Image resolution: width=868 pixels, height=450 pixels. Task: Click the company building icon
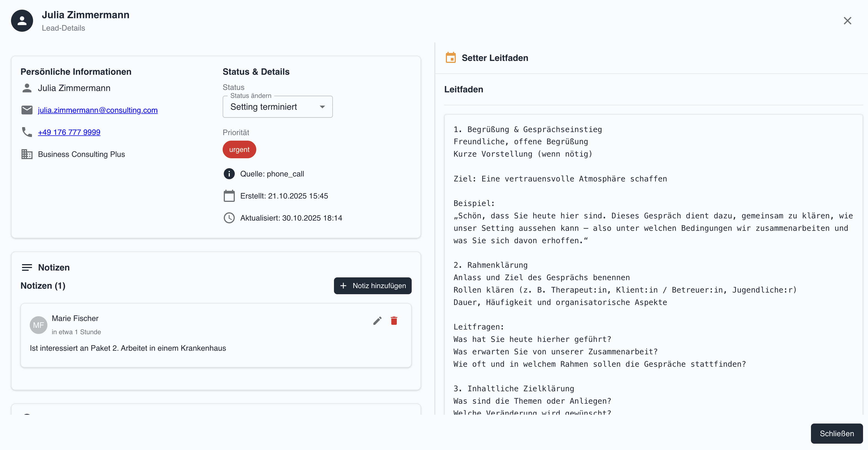(27, 154)
